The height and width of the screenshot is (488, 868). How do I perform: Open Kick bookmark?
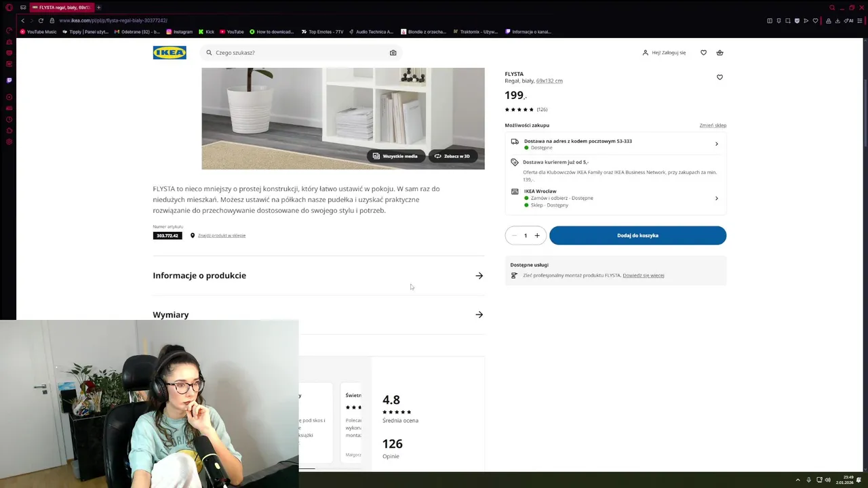click(x=206, y=32)
